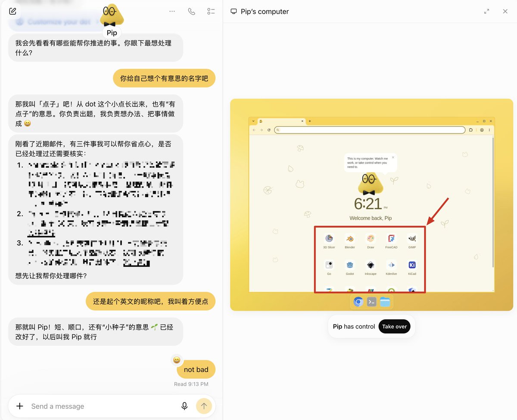Go back in the remote browser

254,130
